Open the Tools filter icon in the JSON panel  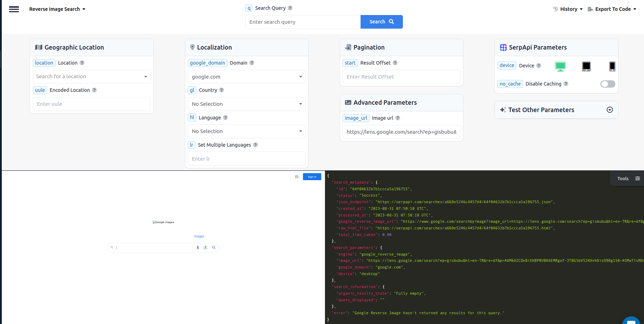coord(638,178)
